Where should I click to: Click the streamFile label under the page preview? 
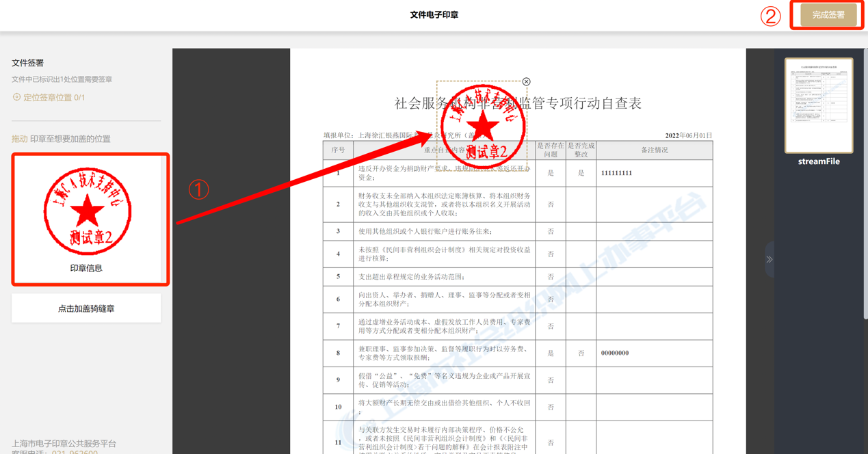click(x=818, y=163)
